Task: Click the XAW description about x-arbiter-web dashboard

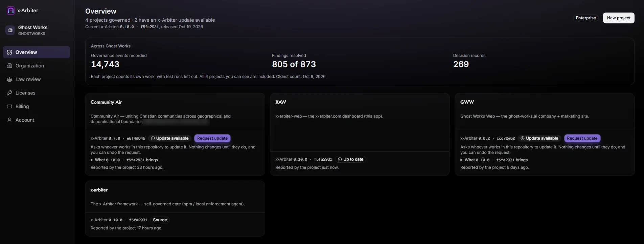Action: 329,116
